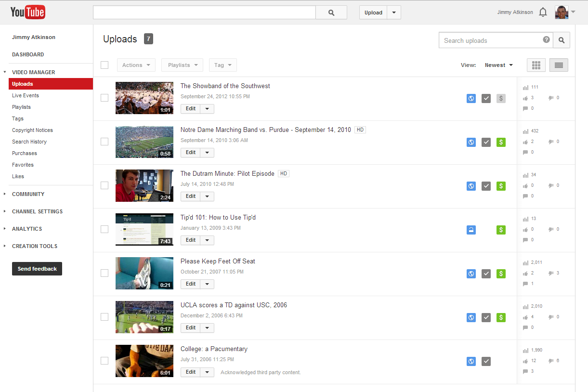Viewport: 588px width, 392px height.
Task: Click the YouTube logo
Action: (x=28, y=12)
